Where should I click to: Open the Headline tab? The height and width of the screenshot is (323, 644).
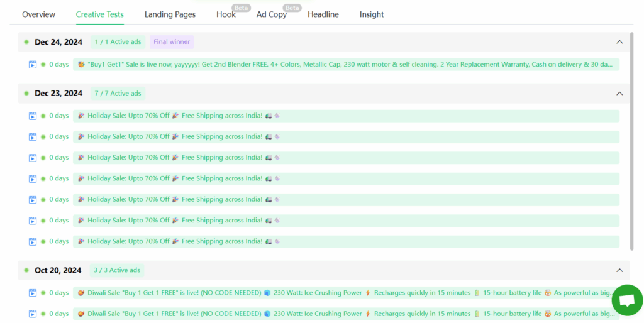coord(323,14)
